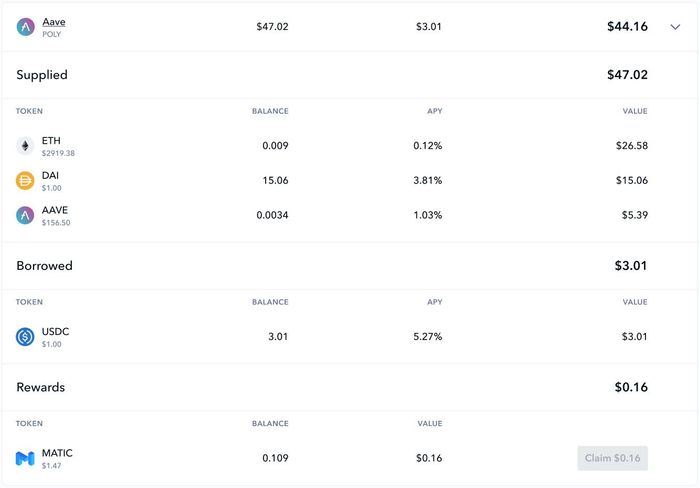Select the Rewards section header

(x=41, y=387)
